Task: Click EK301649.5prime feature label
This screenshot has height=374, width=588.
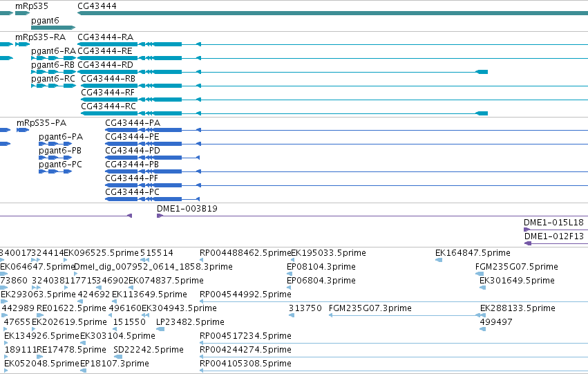Action: coord(517,281)
